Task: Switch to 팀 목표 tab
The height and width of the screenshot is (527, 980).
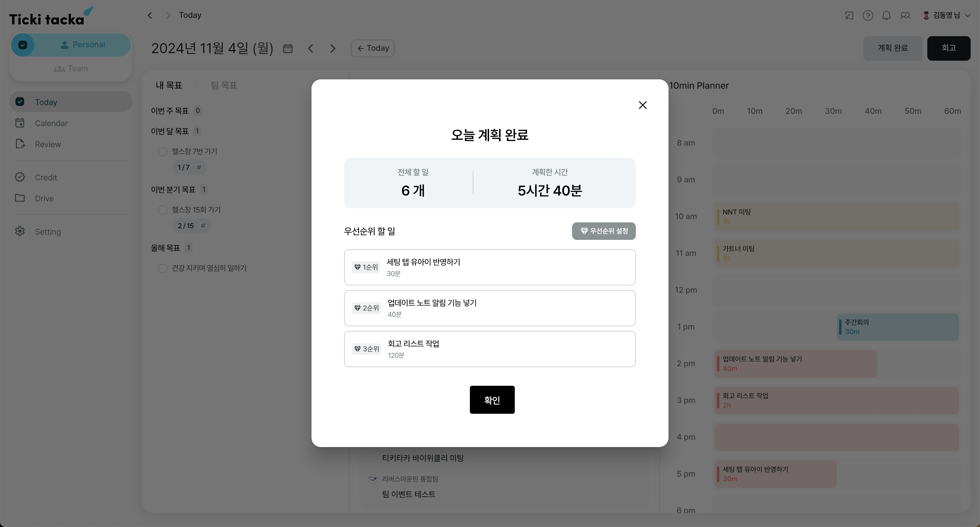Action: (x=224, y=85)
